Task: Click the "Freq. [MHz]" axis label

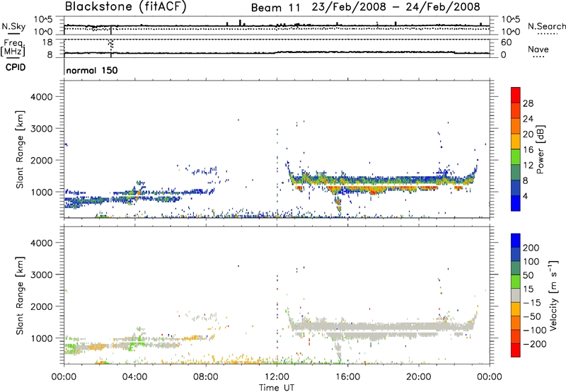Action: pos(13,47)
